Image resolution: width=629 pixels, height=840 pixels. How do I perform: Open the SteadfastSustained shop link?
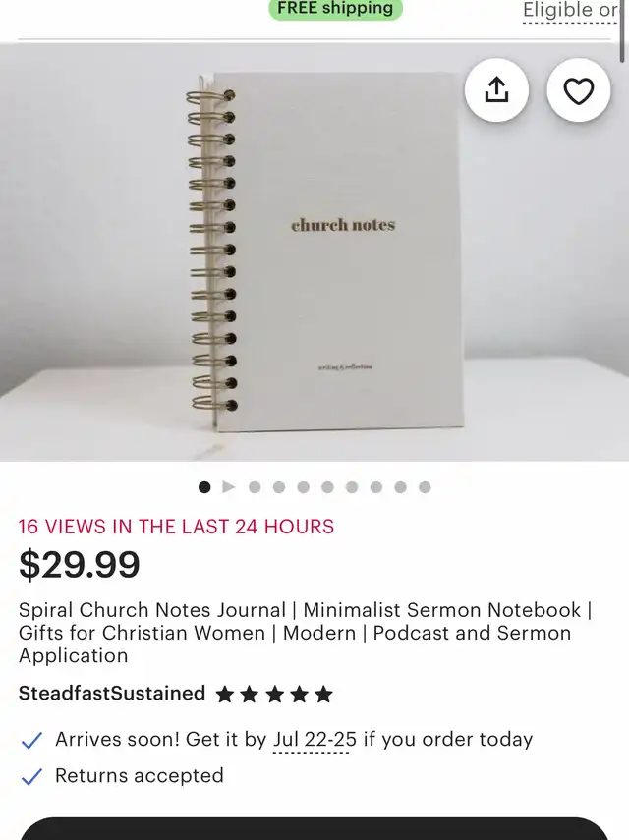[x=112, y=694]
